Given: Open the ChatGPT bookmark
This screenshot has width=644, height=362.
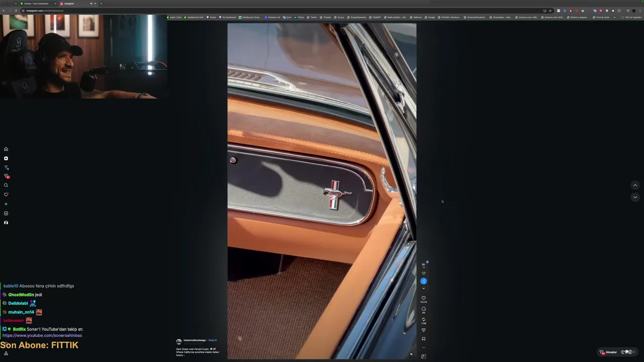Looking at the screenshot, I should [375, 18].
